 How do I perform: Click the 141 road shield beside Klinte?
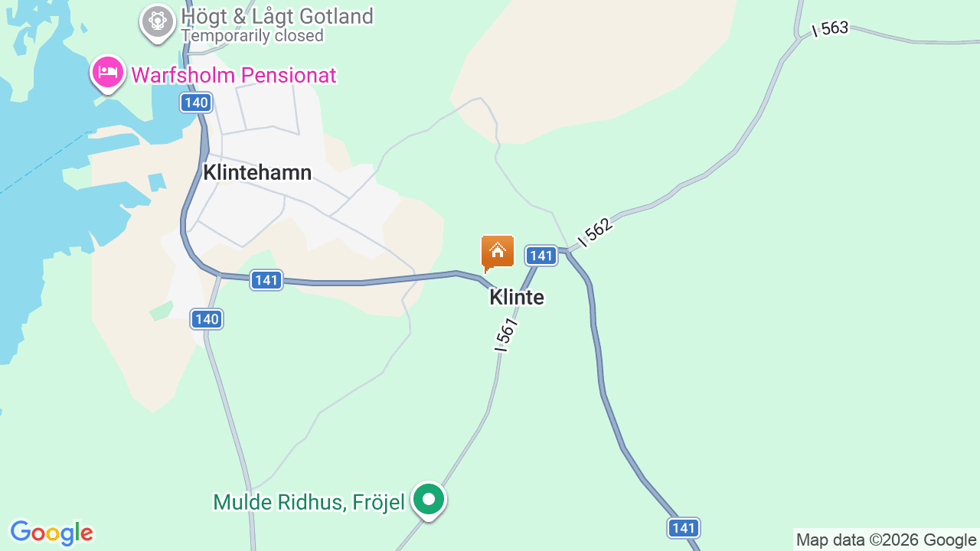pyautogui.click(x=541, y=256)
